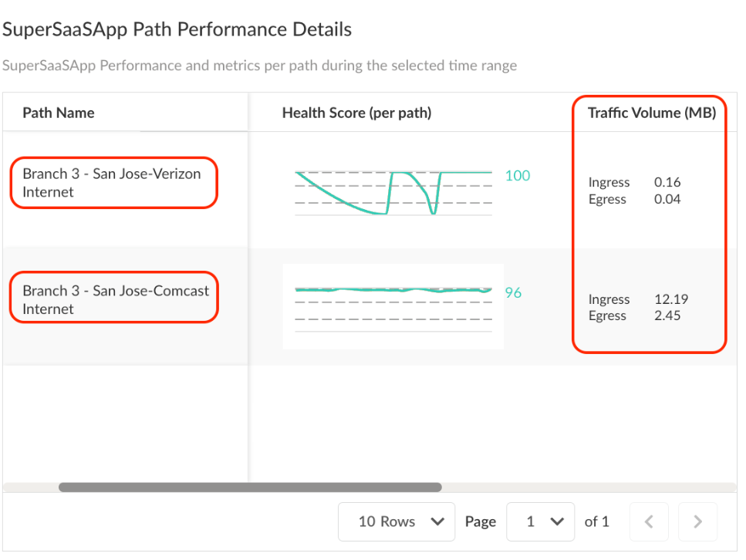Click the scrollbar track right of thumb
The width and height of the screenshot is (746, 560).
pyautogui.click(x=586, y=487)
